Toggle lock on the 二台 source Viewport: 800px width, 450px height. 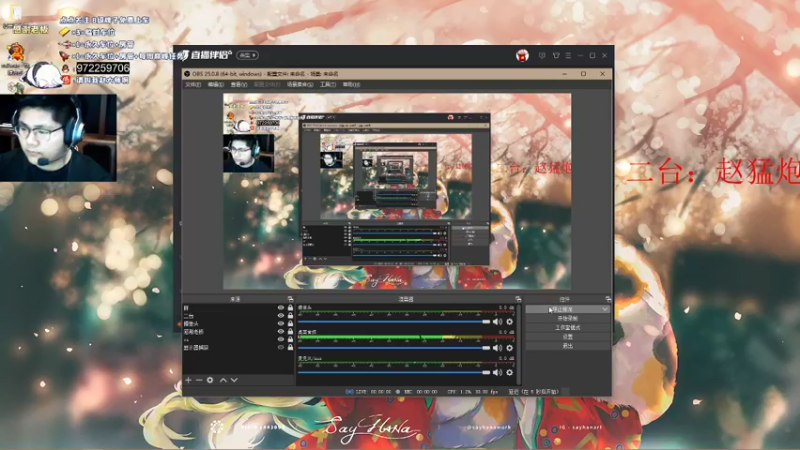[290, 316]
